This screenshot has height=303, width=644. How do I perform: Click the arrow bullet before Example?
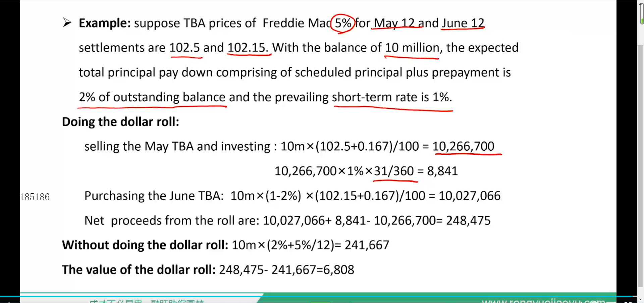pos(67,23)
